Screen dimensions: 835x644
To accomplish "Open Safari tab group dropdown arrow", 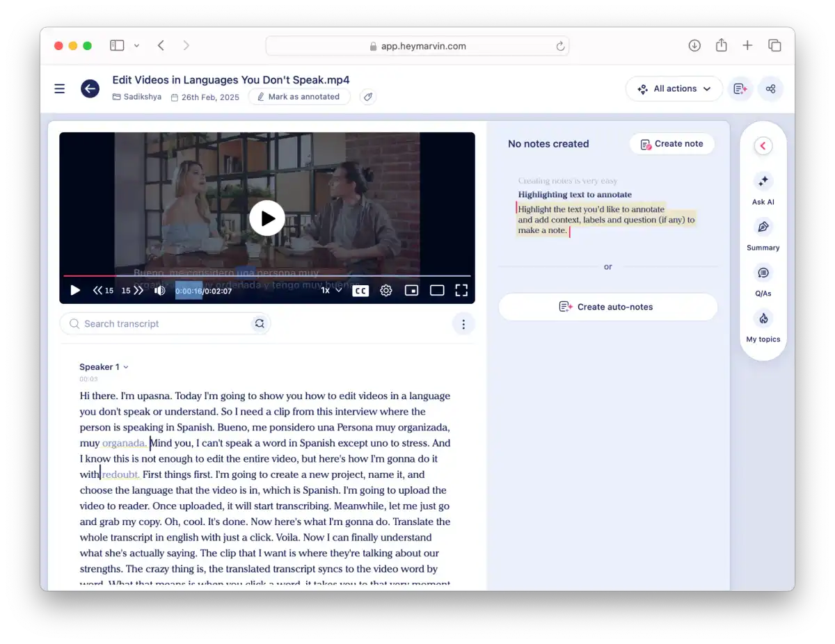I will point(136,46).
